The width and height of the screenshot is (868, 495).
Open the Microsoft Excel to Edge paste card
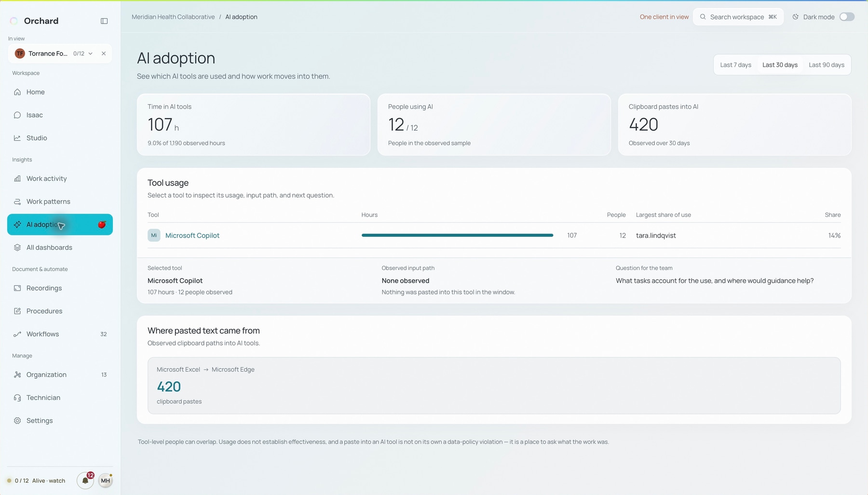point(494,386)
